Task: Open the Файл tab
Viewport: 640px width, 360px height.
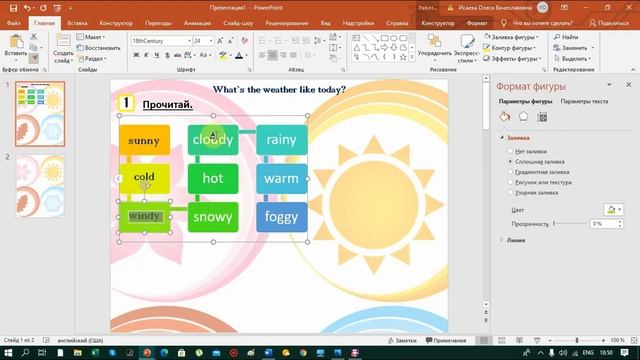Action: 13,23
